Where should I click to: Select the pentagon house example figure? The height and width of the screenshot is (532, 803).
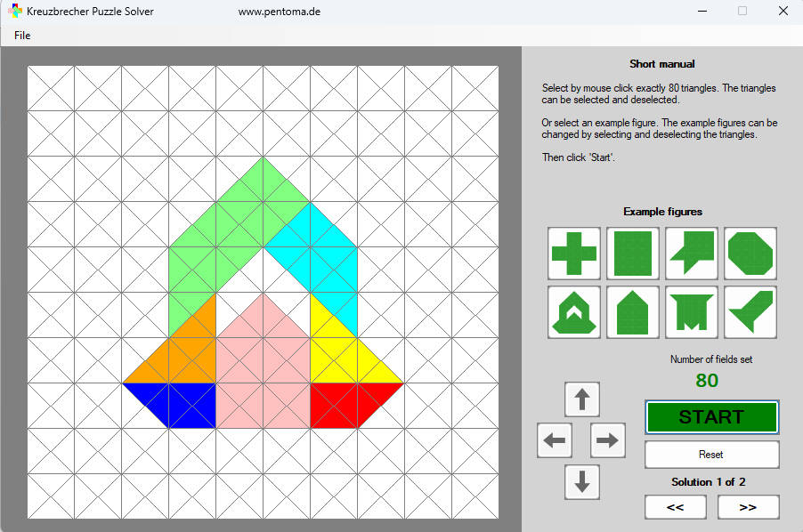tap(632, 312)
